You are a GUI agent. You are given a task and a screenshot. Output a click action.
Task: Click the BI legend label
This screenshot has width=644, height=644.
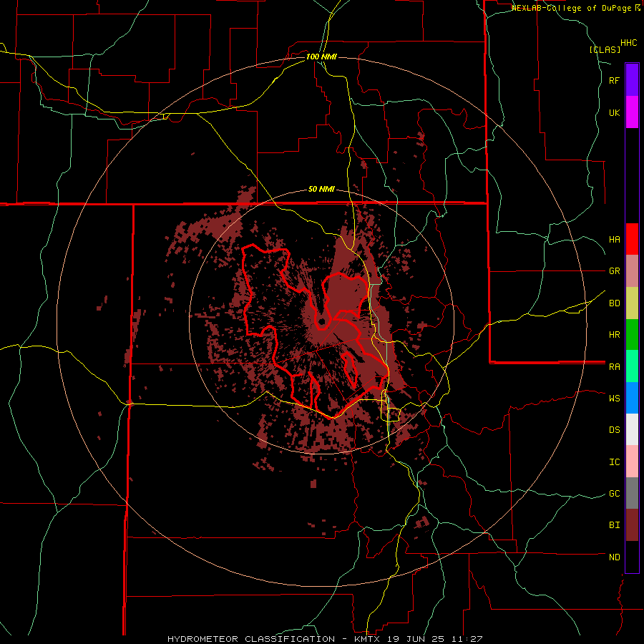click(x=614, y=525)
